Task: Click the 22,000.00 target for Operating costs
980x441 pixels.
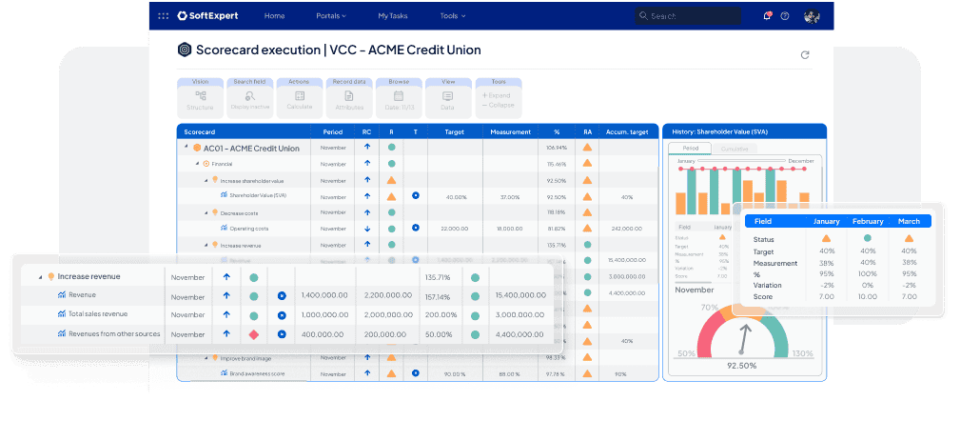Action: pyautogui.click(x=455, y=229)
